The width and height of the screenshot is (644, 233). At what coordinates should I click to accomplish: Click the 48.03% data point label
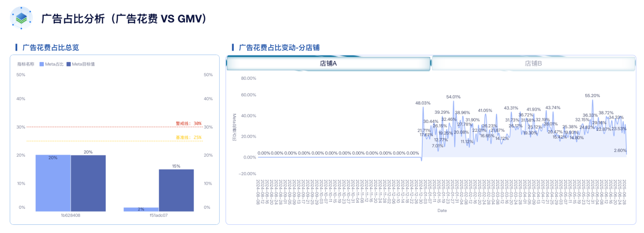tap(423, 103)
